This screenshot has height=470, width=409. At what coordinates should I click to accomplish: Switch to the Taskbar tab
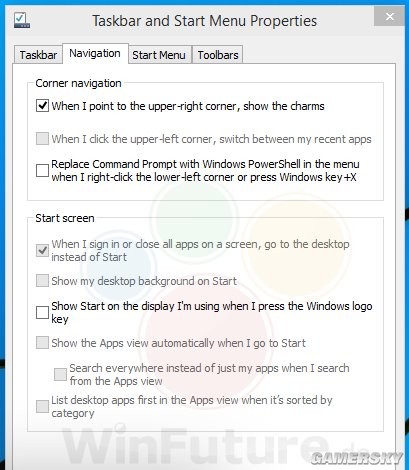pyautogui.click(x=38, y=55)
